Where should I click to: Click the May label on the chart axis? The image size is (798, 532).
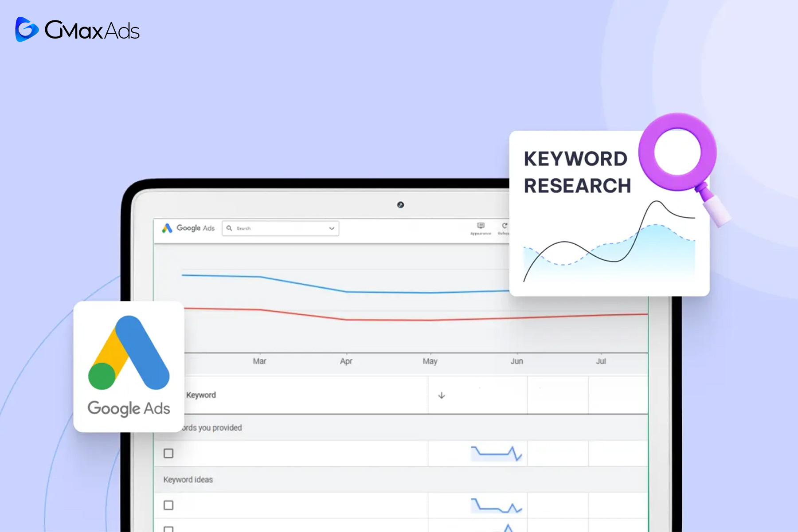point(430,361)
